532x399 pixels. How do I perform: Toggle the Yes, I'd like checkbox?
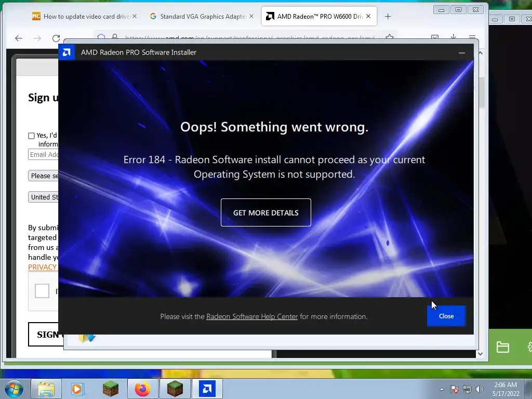[x=31, y=136]
